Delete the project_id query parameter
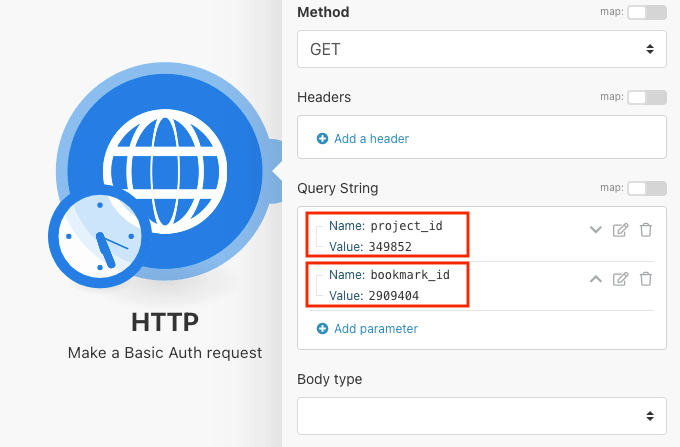Image resolution: width=680 pixels, height=447 pixels. [x=646, y=230]
